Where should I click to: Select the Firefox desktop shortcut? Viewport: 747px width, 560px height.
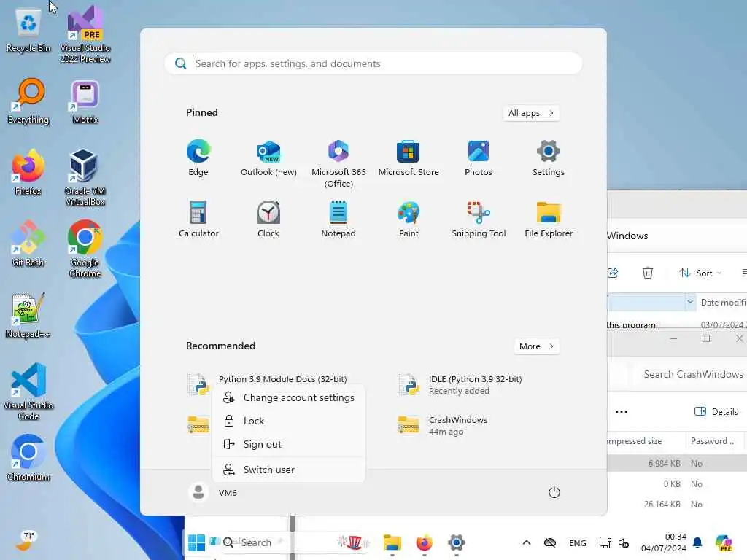tap(28, 173)
